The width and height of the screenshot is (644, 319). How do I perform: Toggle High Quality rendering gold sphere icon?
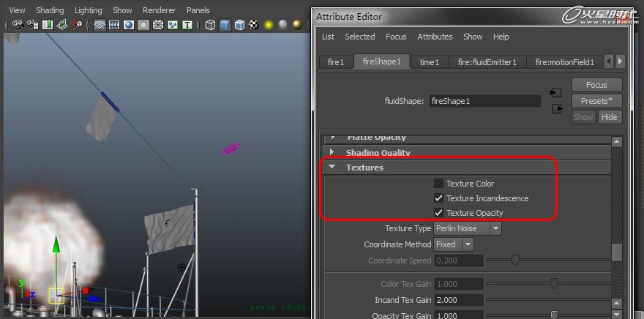point(298,26)
